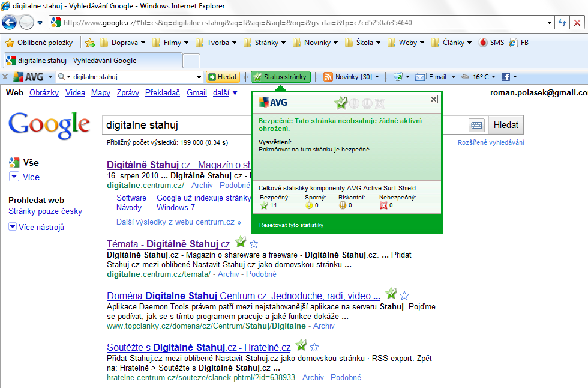Click the Google Hledat search button

(x=506, y=125)
